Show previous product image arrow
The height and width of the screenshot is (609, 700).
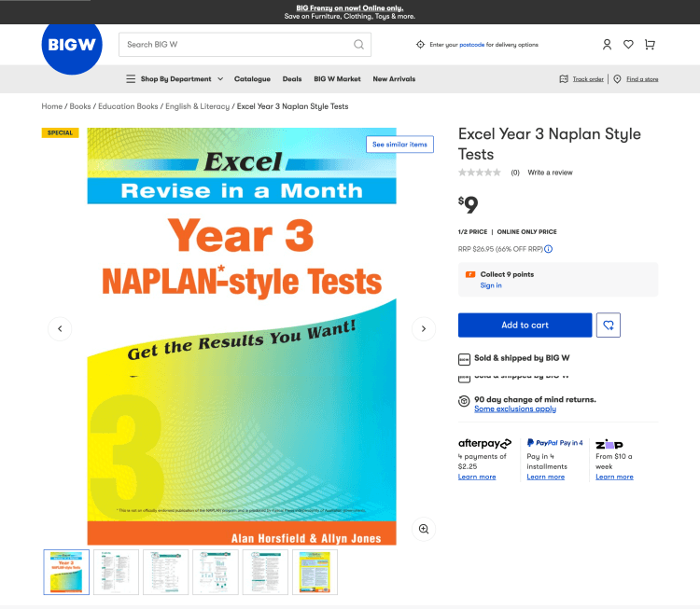pos(60,329)
